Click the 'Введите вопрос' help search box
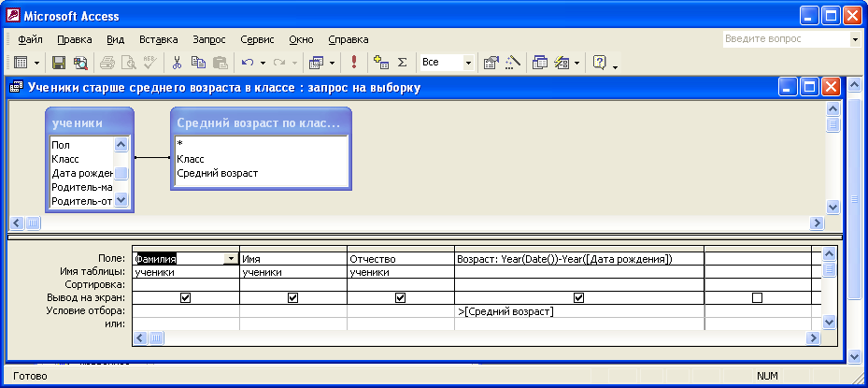This screenshot has width=868, height=388. pos(786,39)
